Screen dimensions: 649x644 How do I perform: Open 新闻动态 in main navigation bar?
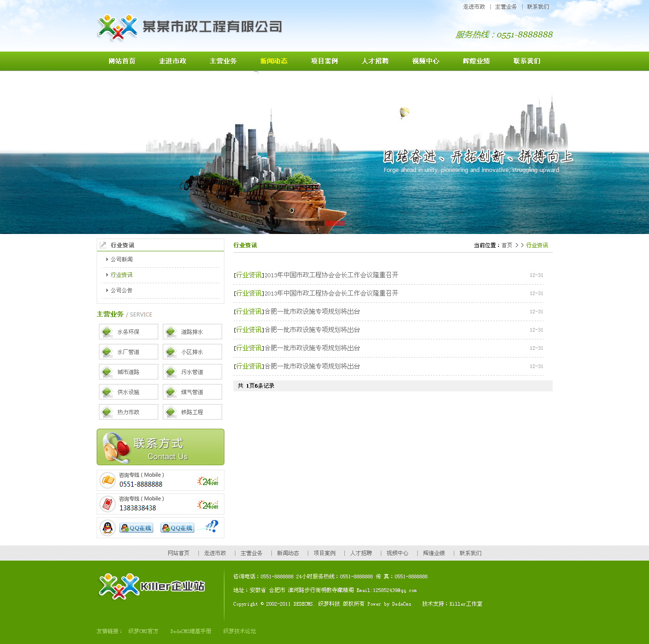(x=274, y=61)
